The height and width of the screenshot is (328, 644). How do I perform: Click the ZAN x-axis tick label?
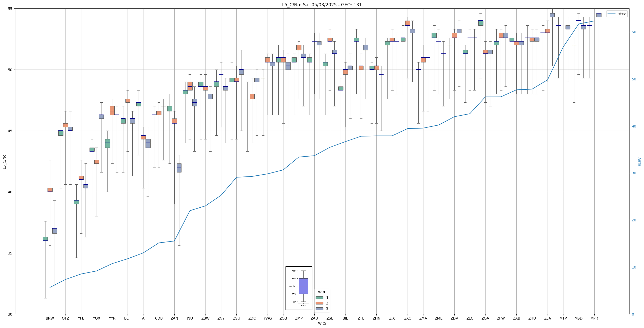[x=174, y=318]
